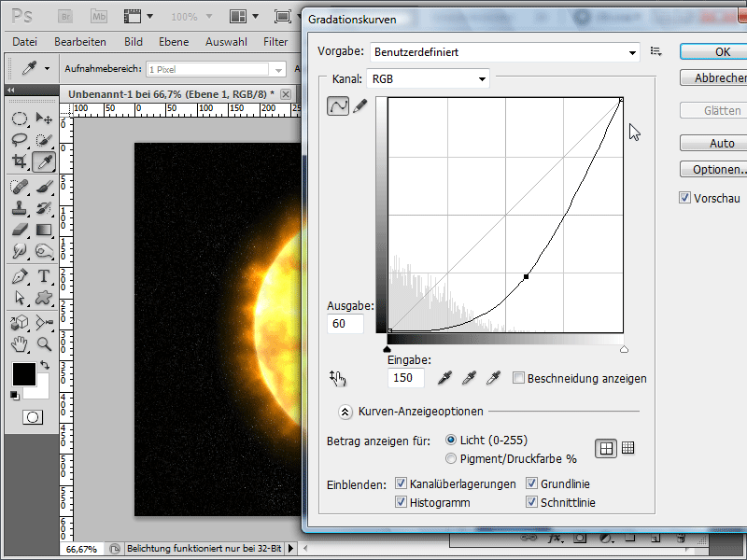Open the Auswahl menu
Viewport: 747px width, 560px height.
226,42
